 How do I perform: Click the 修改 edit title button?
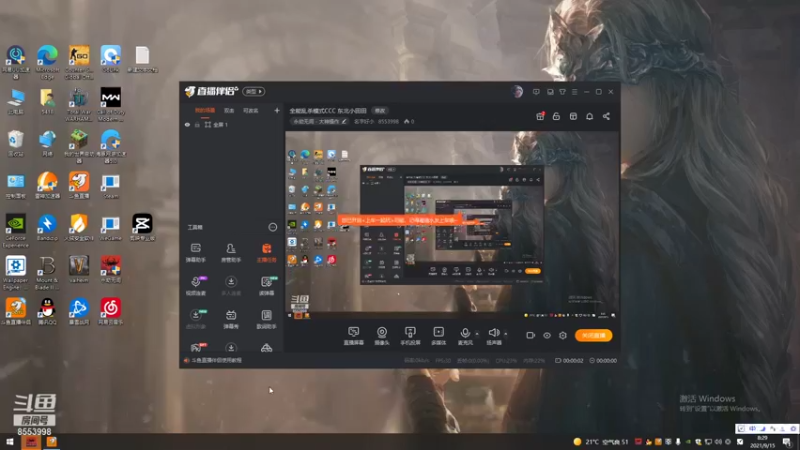[x=380, y=111]
